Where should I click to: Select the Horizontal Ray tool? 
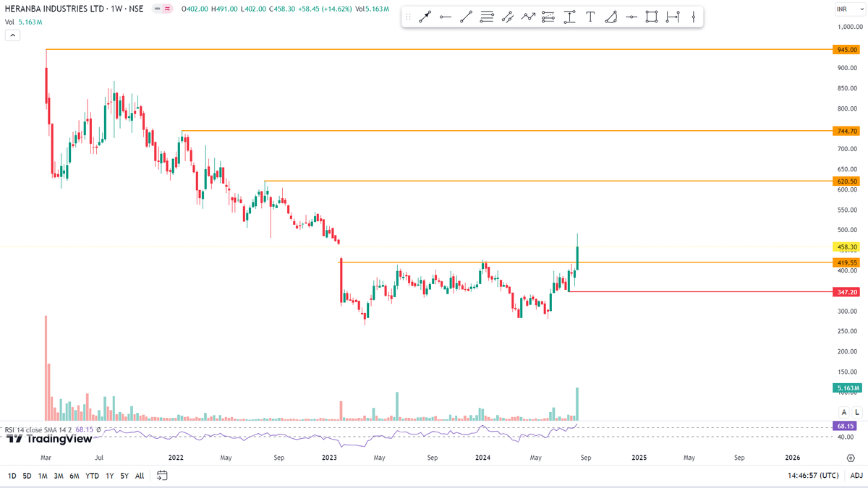coord(446,17)
